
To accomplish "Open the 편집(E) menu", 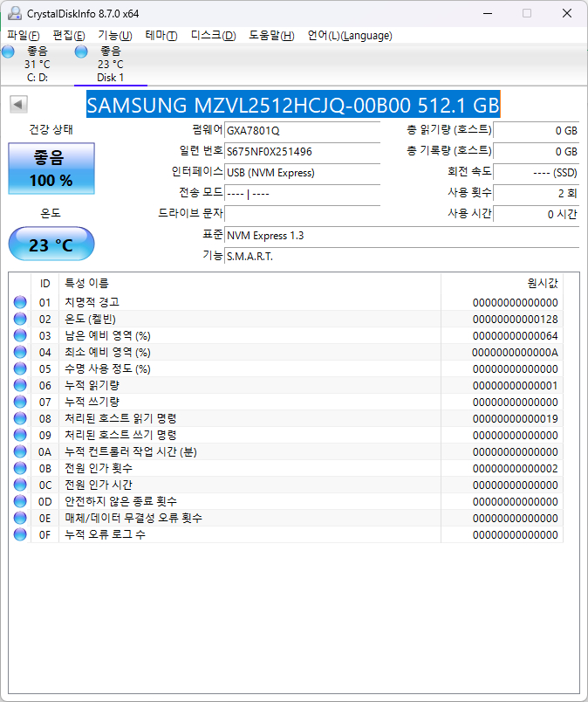I will pyautogui.click(x=68, y=36).
